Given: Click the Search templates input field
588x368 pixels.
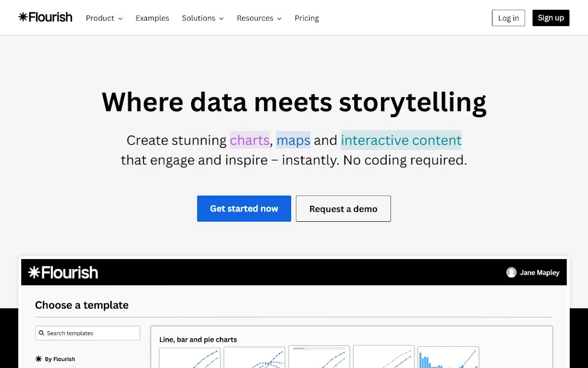Looking at the screenshot, I should (88, 333).
